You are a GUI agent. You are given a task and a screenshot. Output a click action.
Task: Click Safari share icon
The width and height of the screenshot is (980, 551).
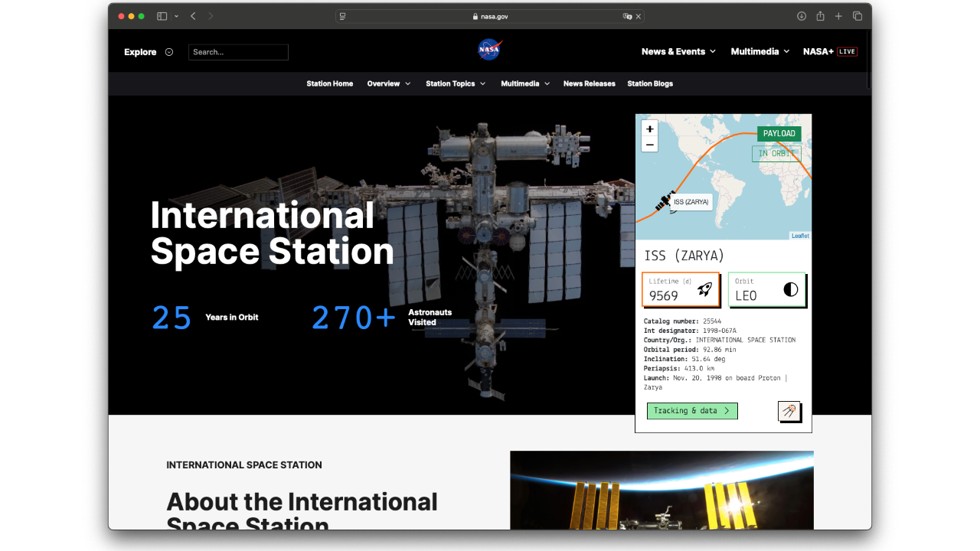[820, 16]
